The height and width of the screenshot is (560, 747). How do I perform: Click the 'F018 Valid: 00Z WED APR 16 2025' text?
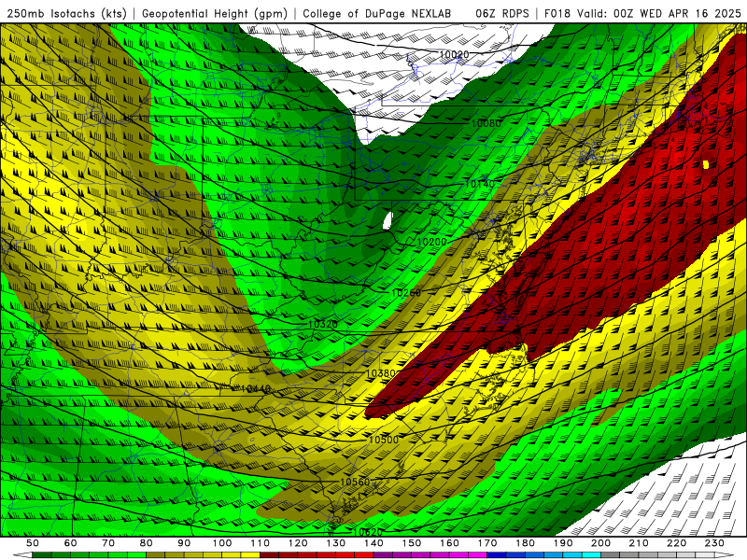pyautogui.click(x=642, y=14)
